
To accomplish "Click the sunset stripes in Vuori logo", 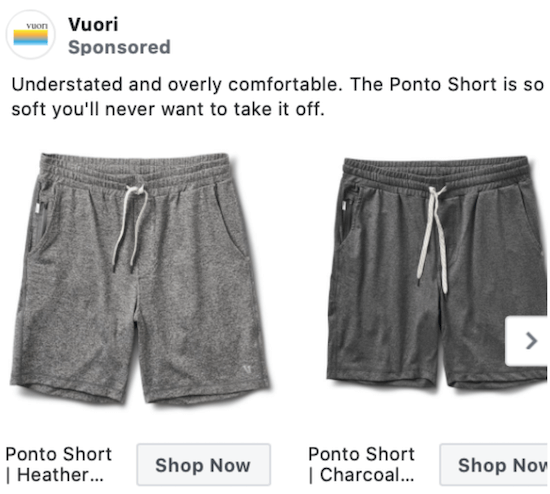I will 31,38.
